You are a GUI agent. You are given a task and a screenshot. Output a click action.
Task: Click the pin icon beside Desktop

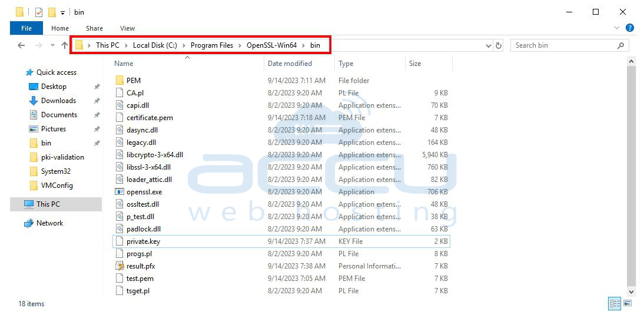pos(97,87)
